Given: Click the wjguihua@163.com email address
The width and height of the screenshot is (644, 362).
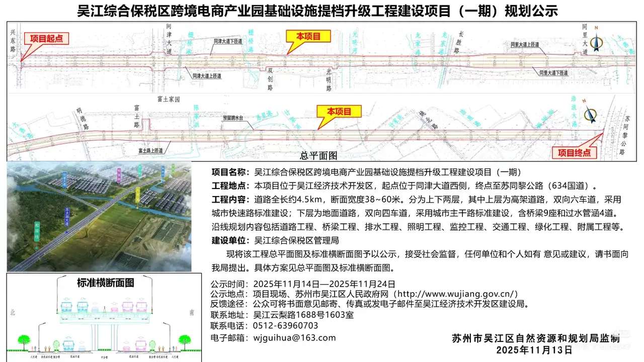Looking at the screenshot, I should point(295,337).
